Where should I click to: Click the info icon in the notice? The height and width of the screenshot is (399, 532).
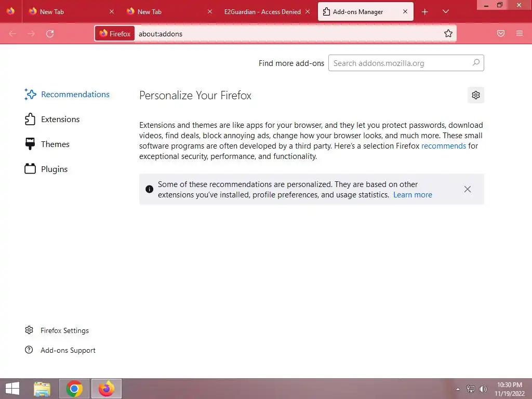tap(149, 189)
